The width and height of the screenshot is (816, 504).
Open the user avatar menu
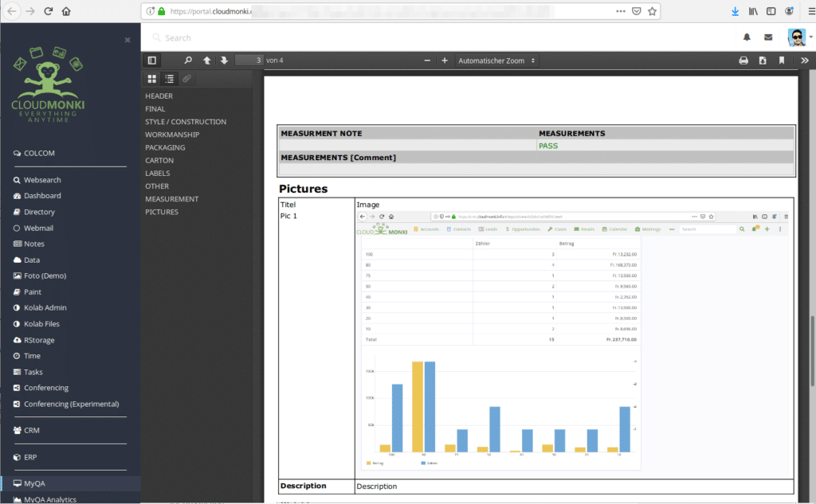pyautogui.click(x=799, y=37)
